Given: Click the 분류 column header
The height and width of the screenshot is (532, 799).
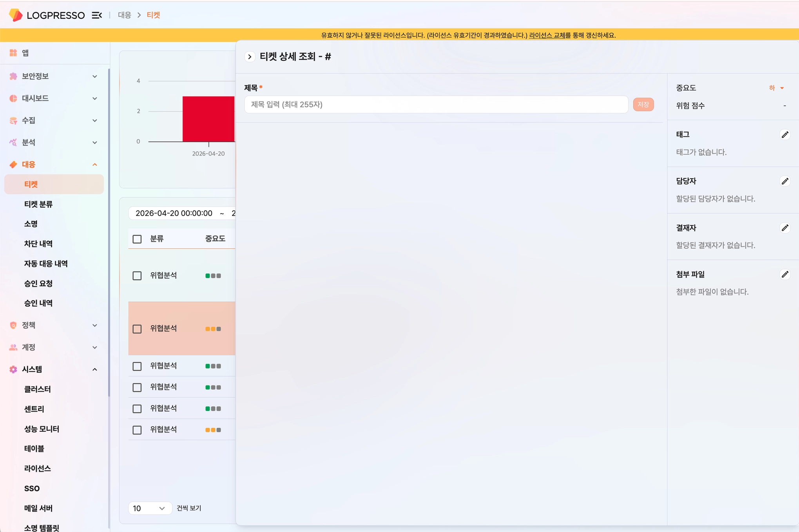Looking at the screenshot, I should 157,239.
